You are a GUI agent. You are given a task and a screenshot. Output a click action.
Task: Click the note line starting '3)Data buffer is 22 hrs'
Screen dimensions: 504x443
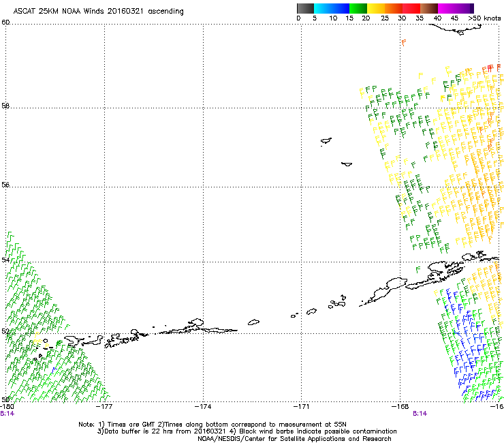point(247,431)
